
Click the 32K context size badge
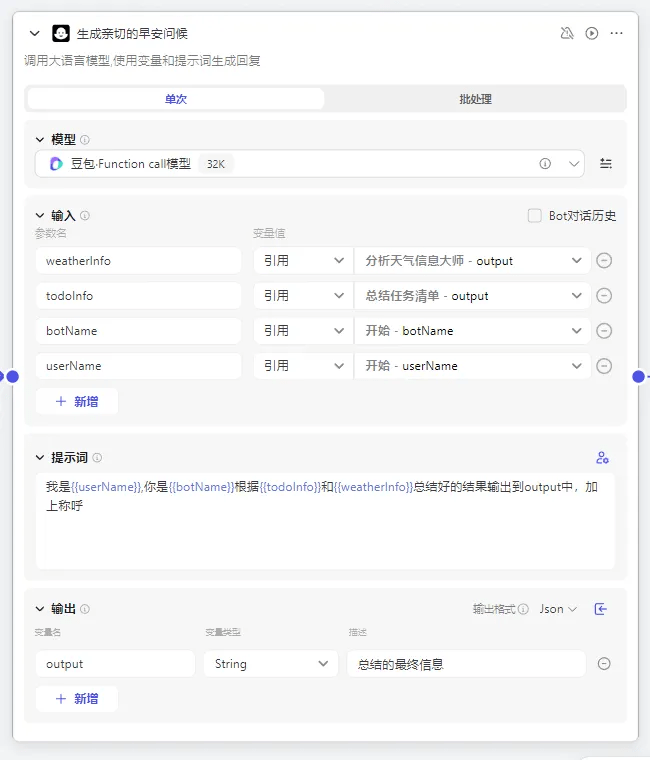pyautogui.click(x=216, y=164)
